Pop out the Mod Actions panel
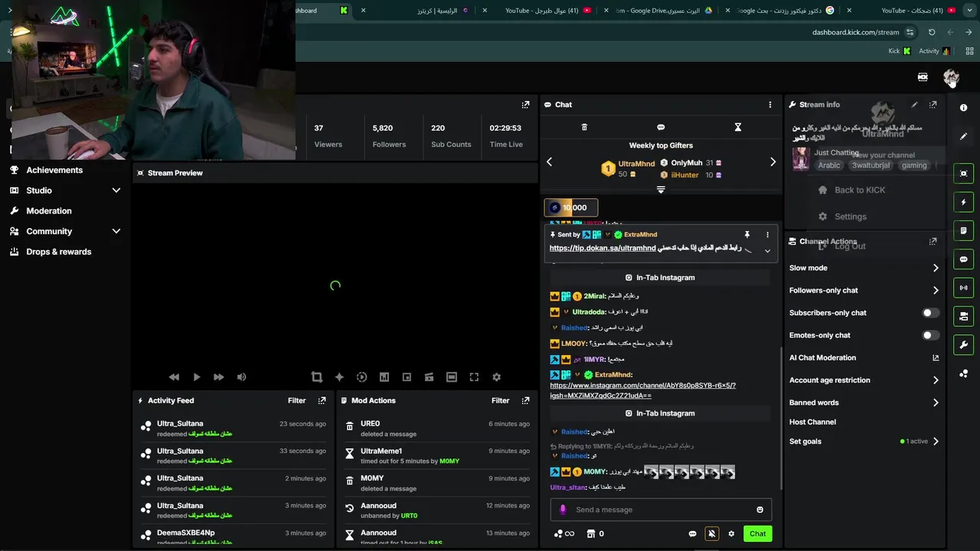The image size is (980, 551). coord(525,400)
